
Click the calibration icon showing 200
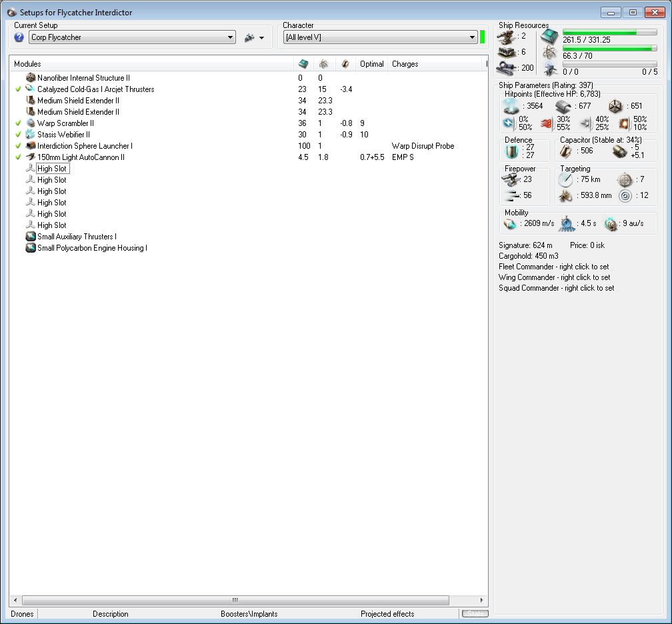coord(507,68)
